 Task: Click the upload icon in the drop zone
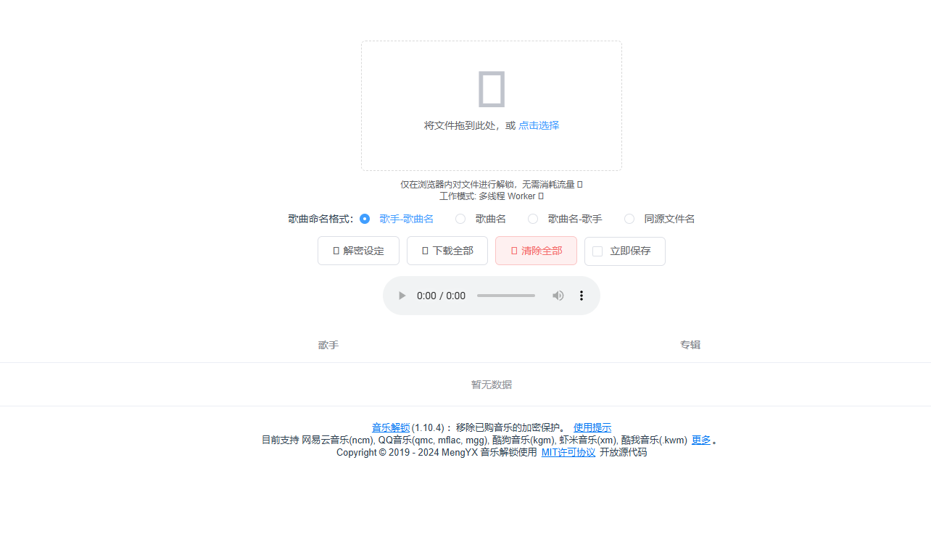click(x=491, y=88)
